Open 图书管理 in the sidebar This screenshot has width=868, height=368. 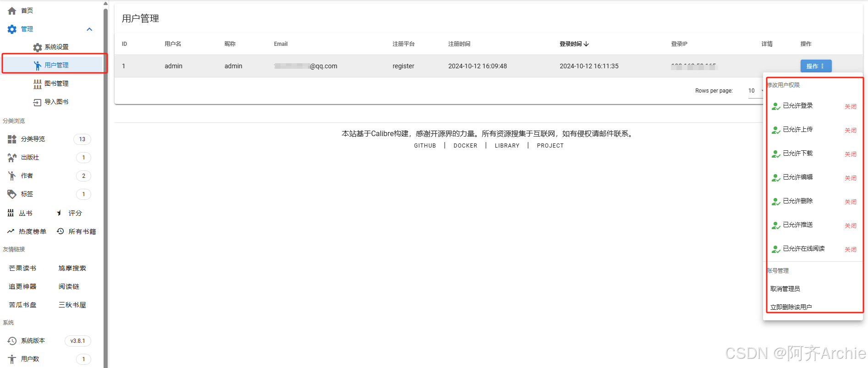point(56,83)
